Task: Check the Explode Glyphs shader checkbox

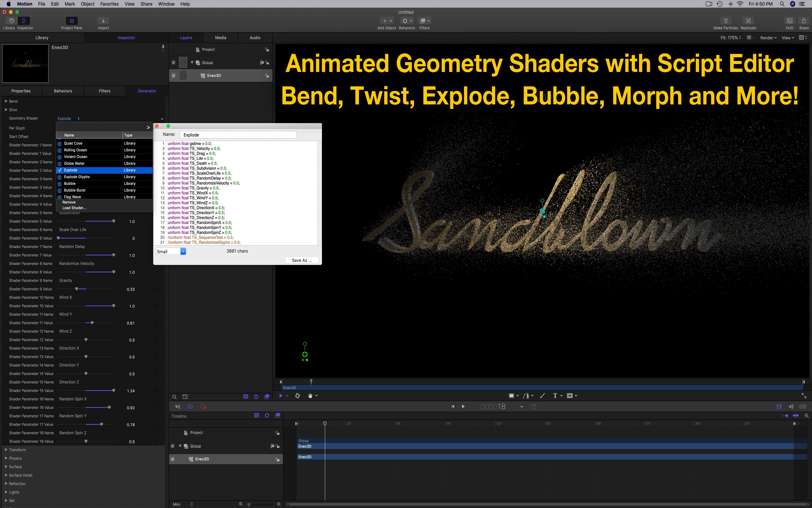Action: tap(59, 177)
